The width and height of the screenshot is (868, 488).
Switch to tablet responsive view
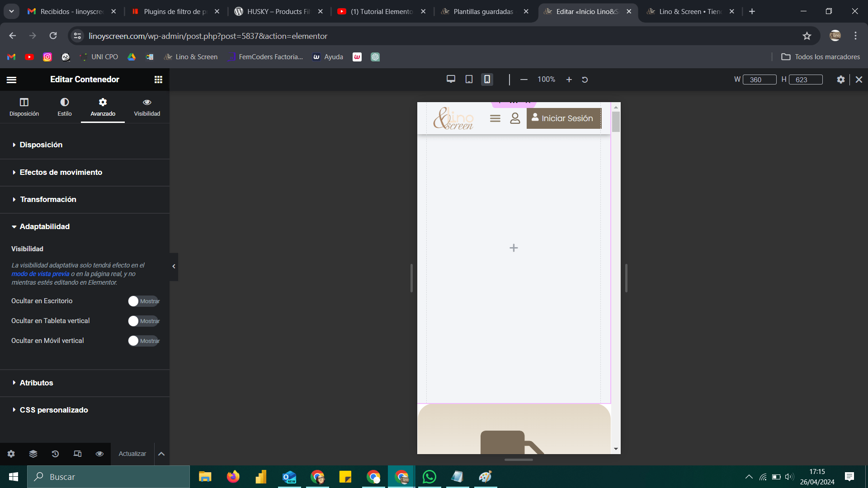pos(469,79)
